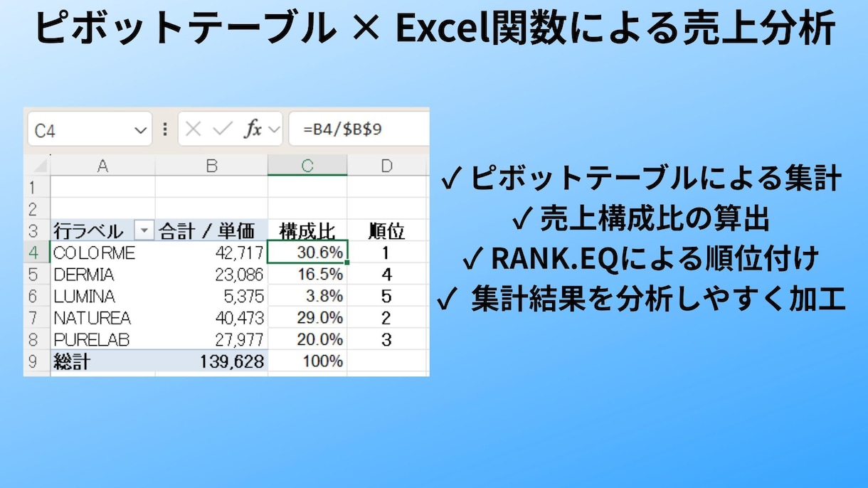
Task: Click the grand total 139,628 cell
Action: point(211,361)
